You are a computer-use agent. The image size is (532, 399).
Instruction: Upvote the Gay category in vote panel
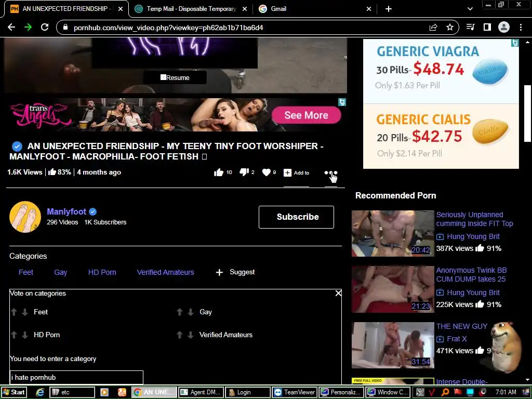pyautogui.click(x=180, y=312)
